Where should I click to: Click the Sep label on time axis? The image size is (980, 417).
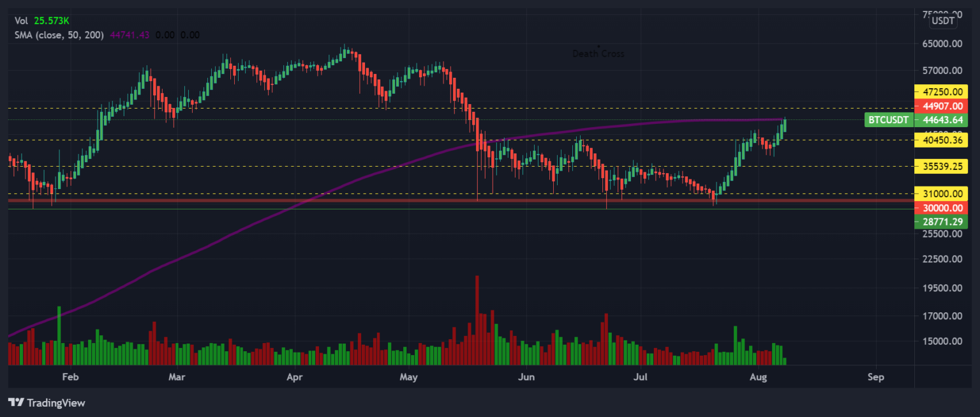pos(876,377)
